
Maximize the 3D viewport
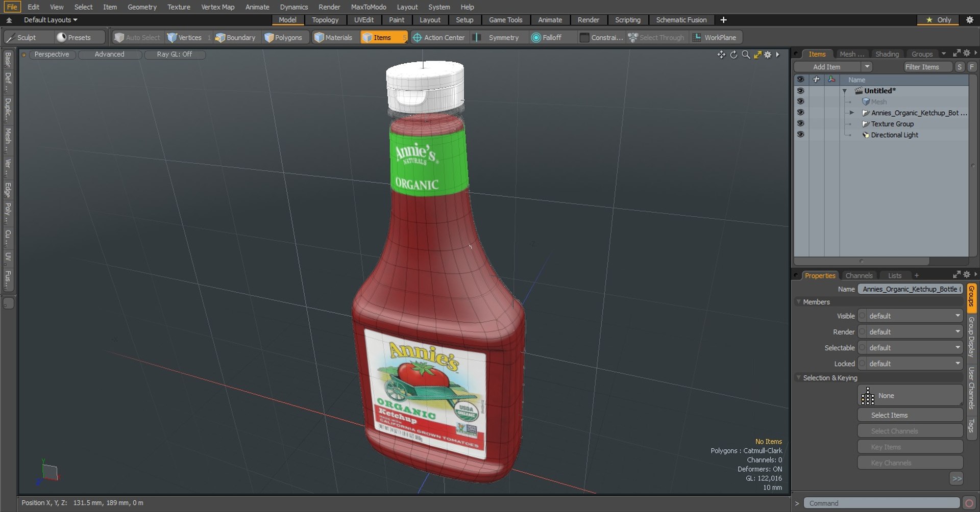point(757,55)
